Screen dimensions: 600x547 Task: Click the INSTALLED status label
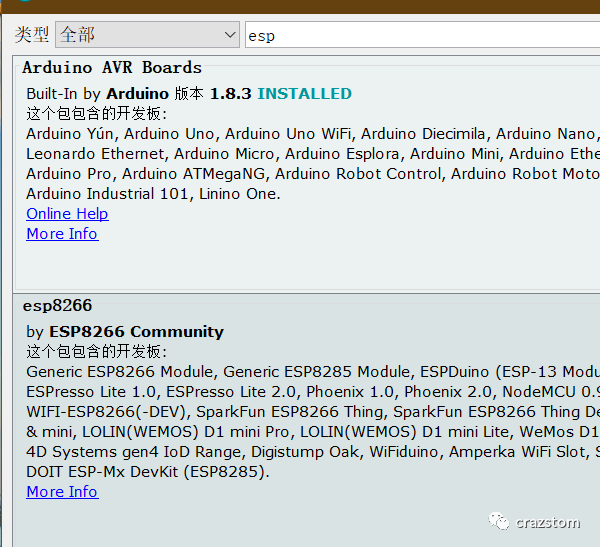(x=305, y=94)
